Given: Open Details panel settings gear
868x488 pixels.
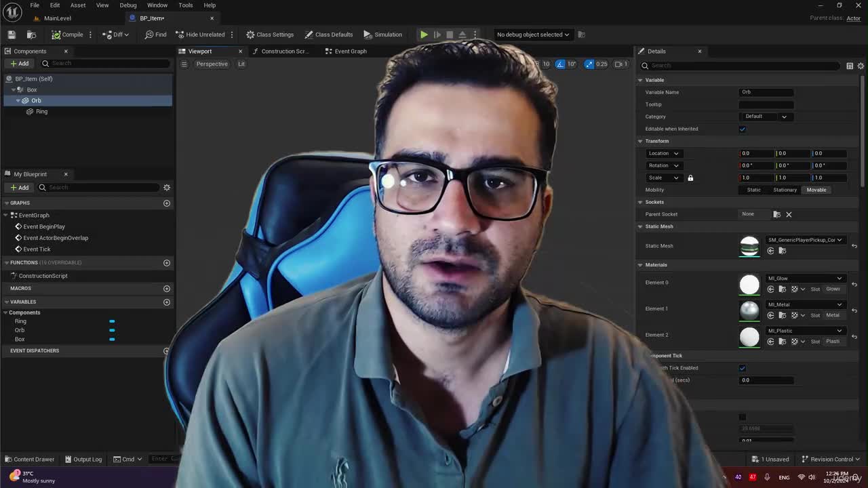Looking at the screenshot, I should [x=861, y=66].
